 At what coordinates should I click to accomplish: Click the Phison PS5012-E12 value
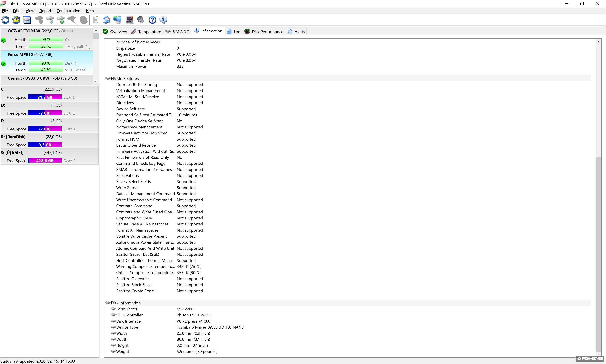pyautogui.click(x=194, y=315)
